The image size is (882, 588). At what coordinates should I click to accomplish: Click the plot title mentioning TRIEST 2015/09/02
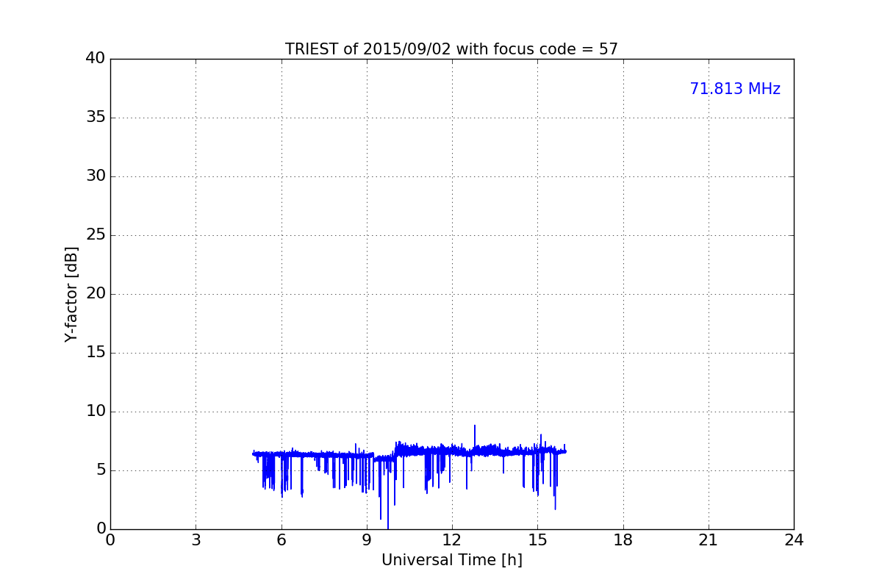[x=451, y=49]
